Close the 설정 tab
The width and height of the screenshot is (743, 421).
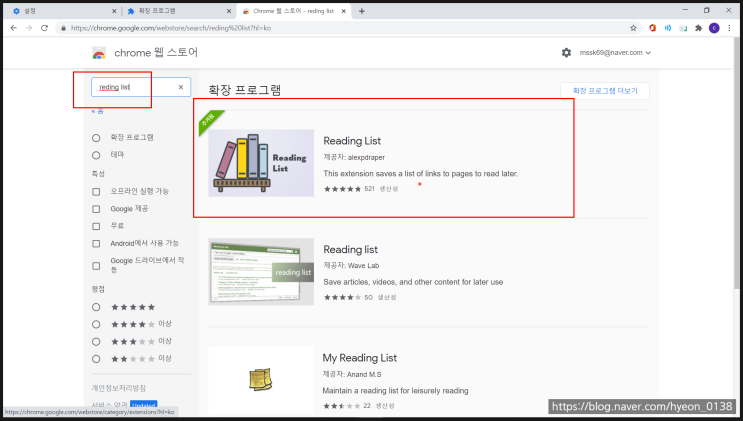click(x=114, y=11)
